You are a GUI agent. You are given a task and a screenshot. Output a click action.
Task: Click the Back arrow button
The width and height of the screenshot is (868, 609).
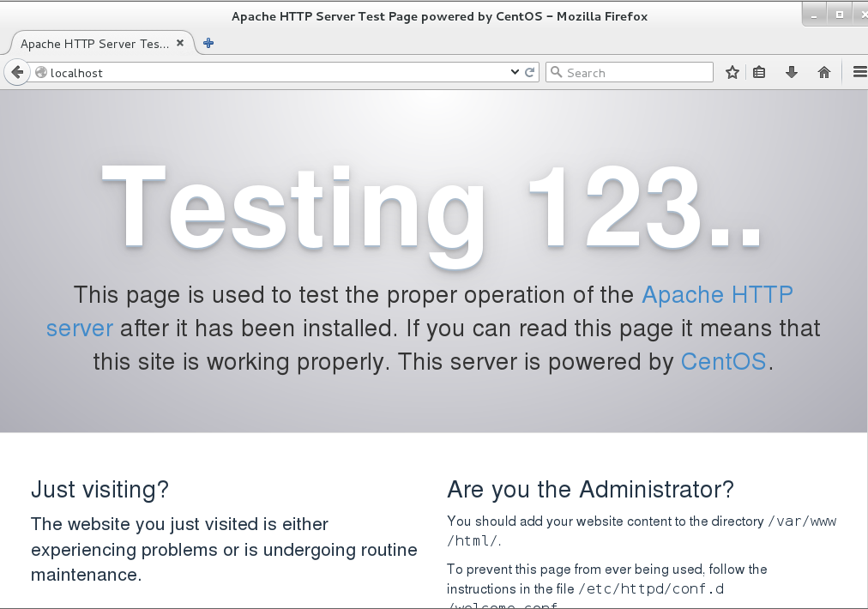point(17,73)
